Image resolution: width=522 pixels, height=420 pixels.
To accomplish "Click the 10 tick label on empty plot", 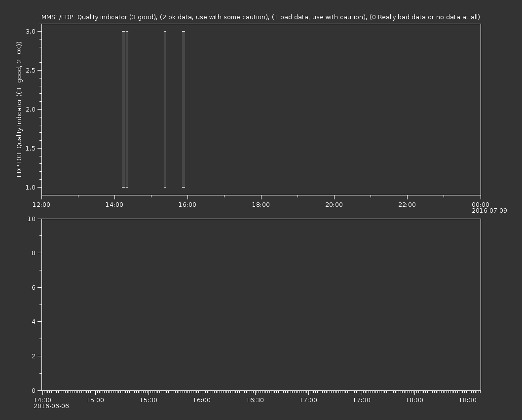I will click(x=31, y=219).
